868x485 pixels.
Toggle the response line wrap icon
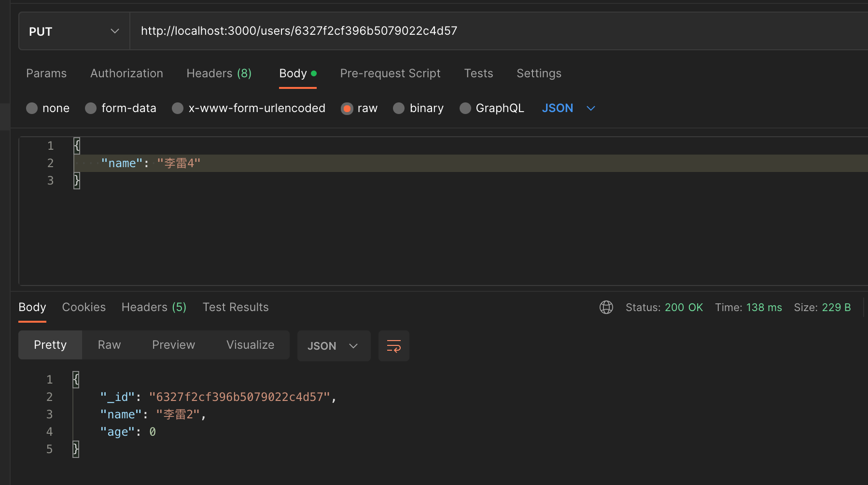pyautogui.click(x=394, y=346)
